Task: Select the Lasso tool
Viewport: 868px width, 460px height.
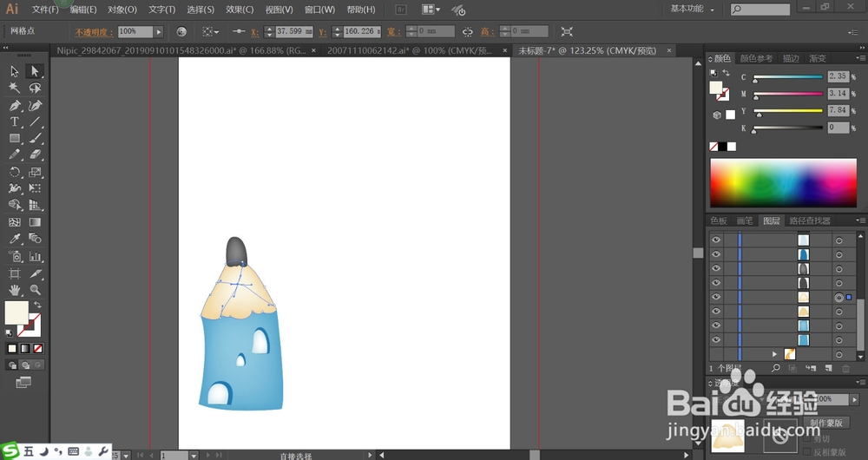Action: pos(35,88)
